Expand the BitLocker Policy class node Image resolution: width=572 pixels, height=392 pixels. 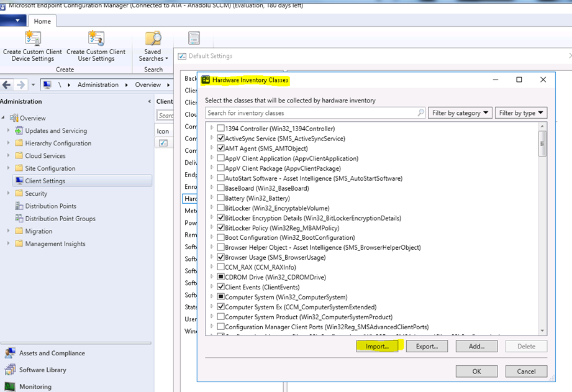pyautogui.click(x=212, y=227)
